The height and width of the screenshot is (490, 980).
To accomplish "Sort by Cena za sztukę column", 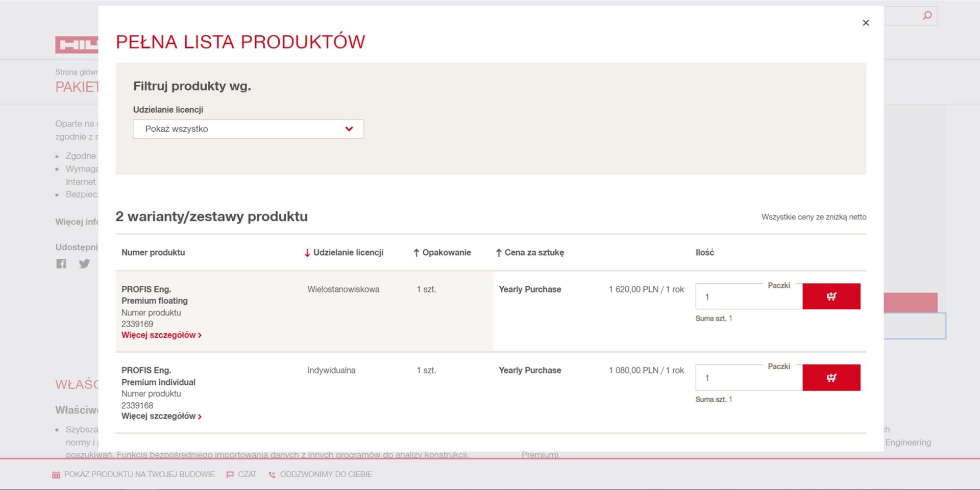I will point(530,253).
